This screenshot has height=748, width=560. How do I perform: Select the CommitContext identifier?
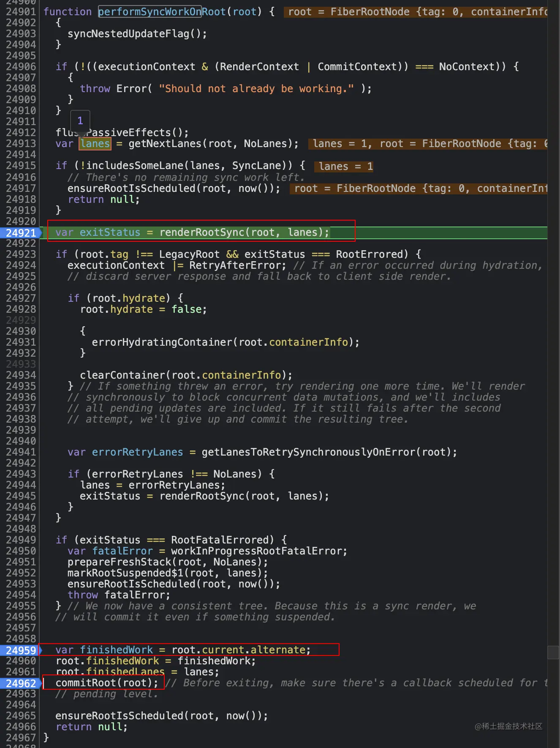[357, 67]
